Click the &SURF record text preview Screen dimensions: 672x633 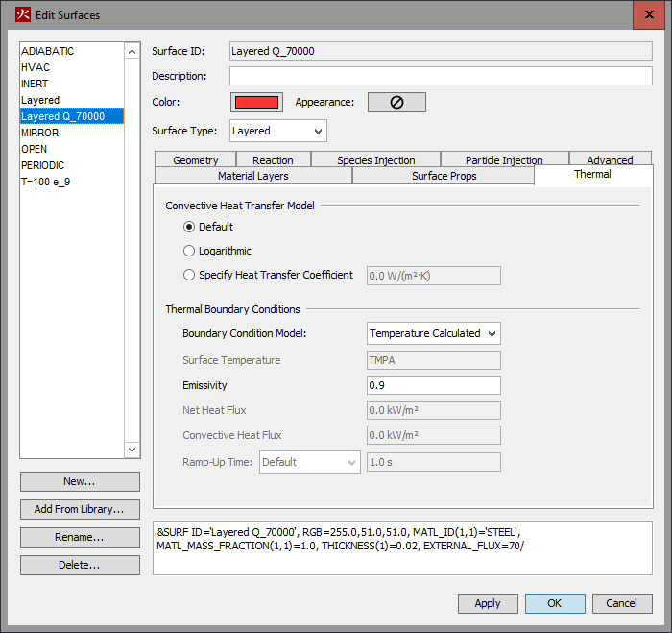[402, 548]
